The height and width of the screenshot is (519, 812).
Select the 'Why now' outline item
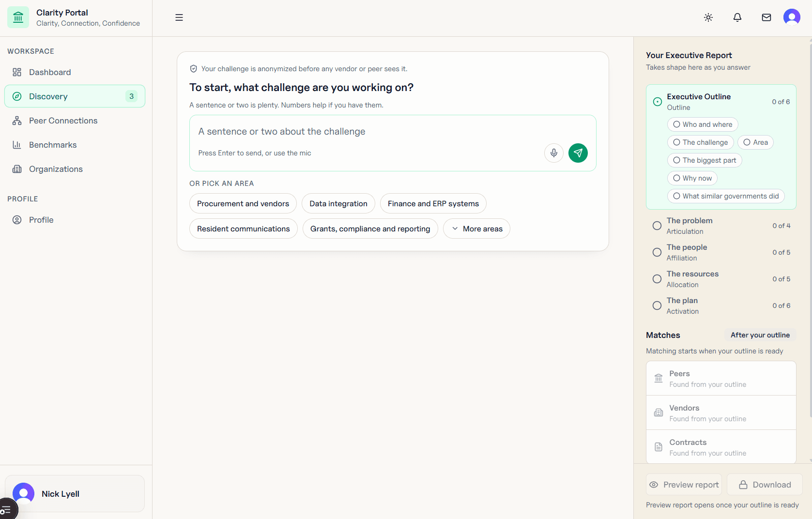692,178
